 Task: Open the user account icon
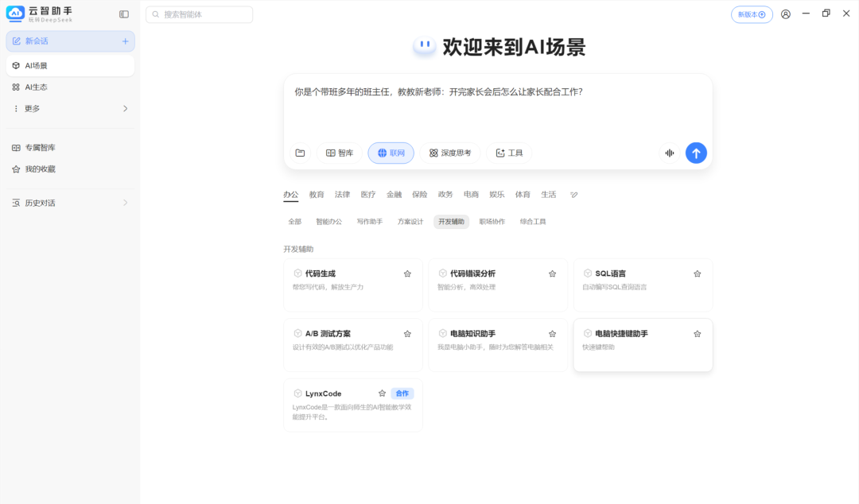click(x=786, y=14)
